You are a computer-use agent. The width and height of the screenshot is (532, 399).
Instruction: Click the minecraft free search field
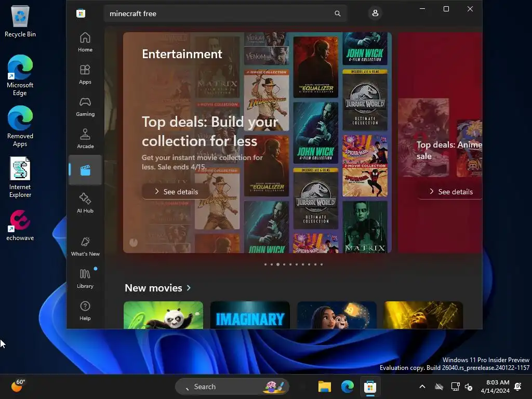225,14
